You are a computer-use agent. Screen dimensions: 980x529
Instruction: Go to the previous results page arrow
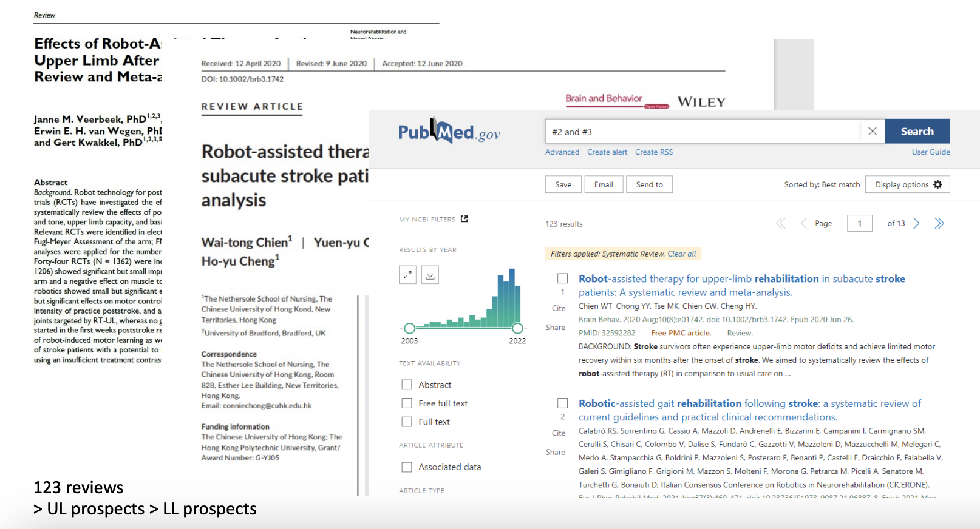pos(803,224)
